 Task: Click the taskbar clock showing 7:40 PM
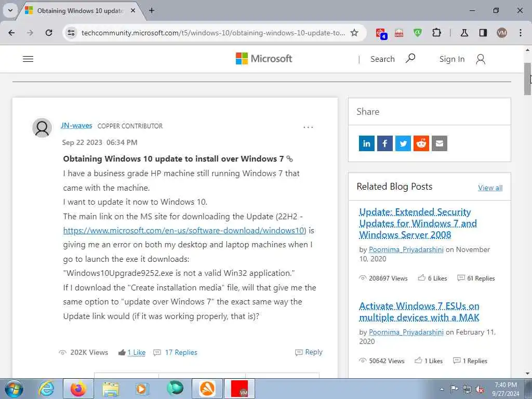pyautogui.click(x=506, y=389)
